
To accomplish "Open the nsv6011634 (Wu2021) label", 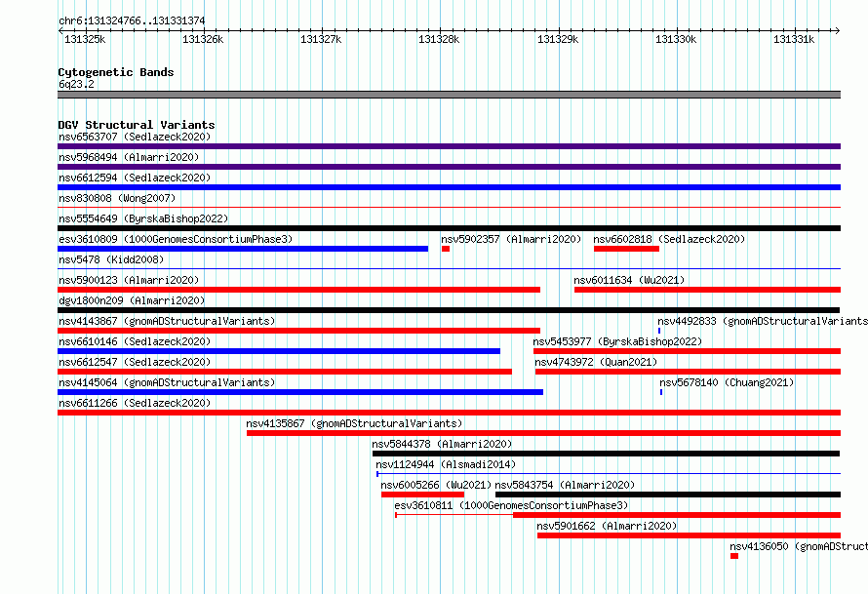I will pyautogui.click(x=629, y=280).
